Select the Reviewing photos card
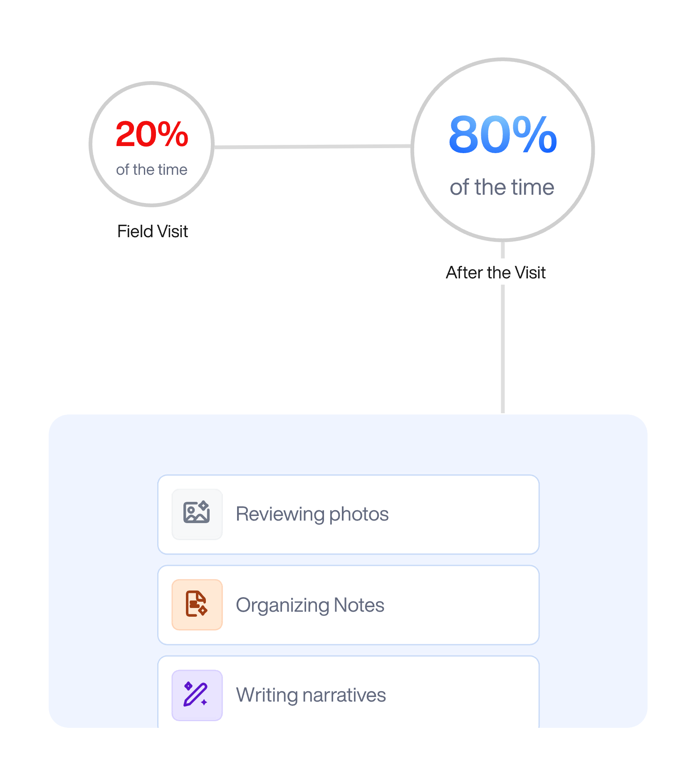 point(349,514)
